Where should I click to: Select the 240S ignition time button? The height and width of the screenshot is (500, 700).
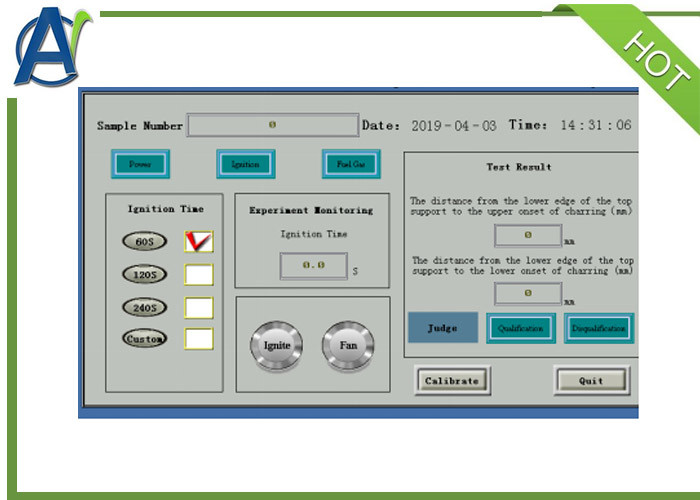coord(144,307)
